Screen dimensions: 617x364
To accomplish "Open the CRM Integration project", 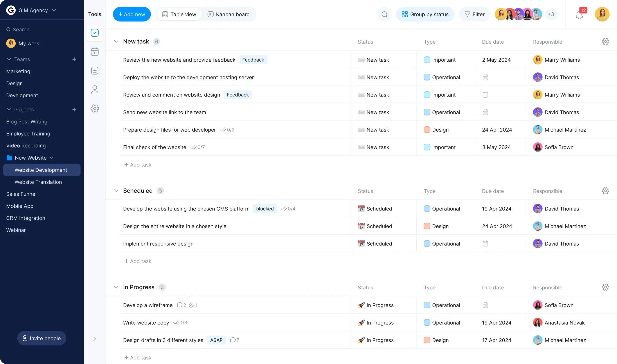I will click(25, 218).
